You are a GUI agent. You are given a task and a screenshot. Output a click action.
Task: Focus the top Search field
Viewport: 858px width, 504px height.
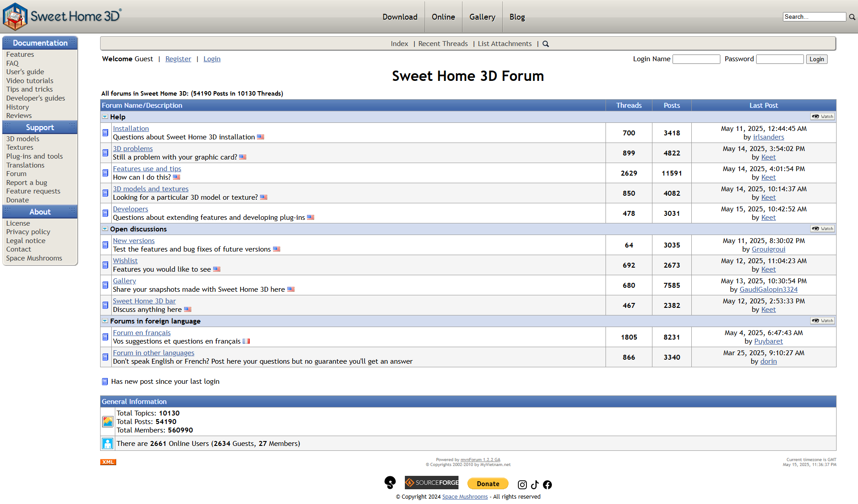(815, 17)
